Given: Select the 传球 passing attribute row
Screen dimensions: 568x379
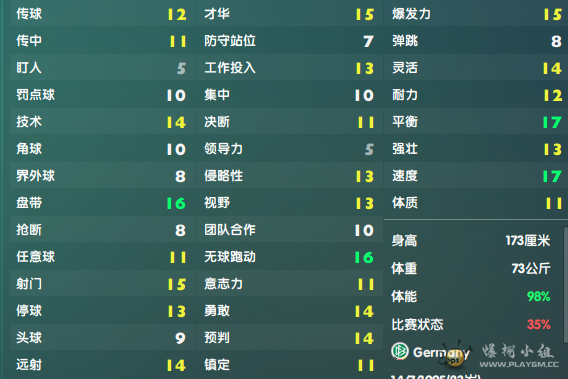Looking at the screenshot, I should click(102, 14).
